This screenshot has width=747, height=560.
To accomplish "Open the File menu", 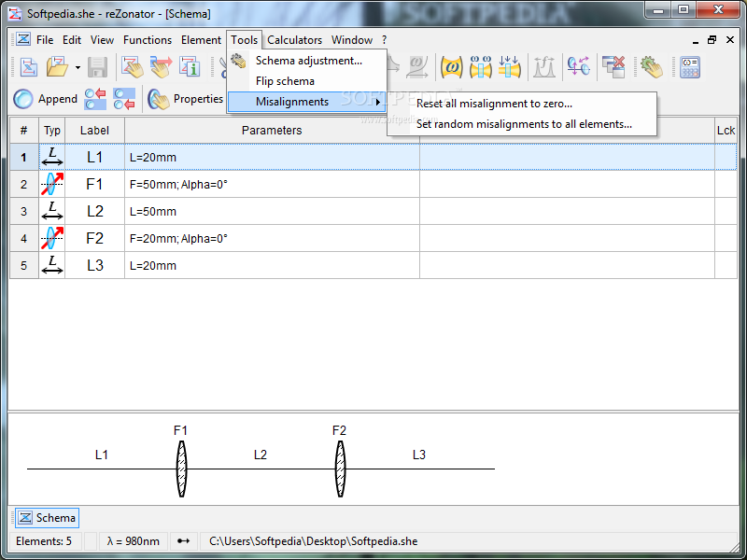I will [x=45, y=40].
